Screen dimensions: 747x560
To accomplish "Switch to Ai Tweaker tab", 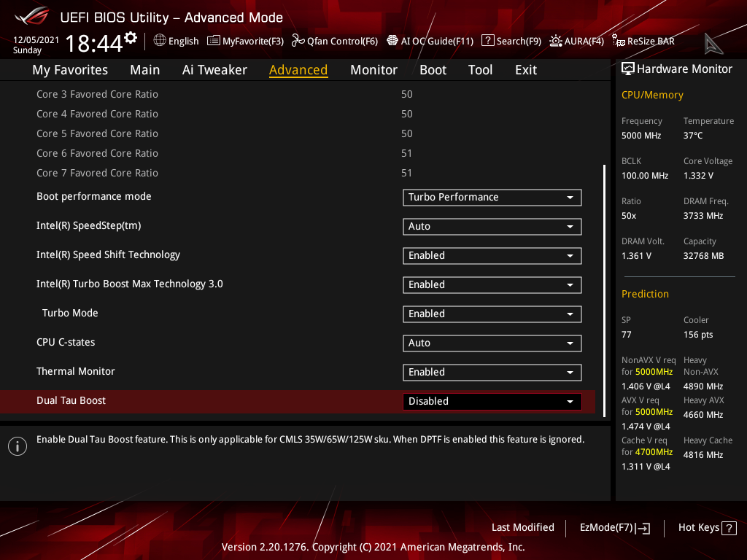I will [214, 70].
